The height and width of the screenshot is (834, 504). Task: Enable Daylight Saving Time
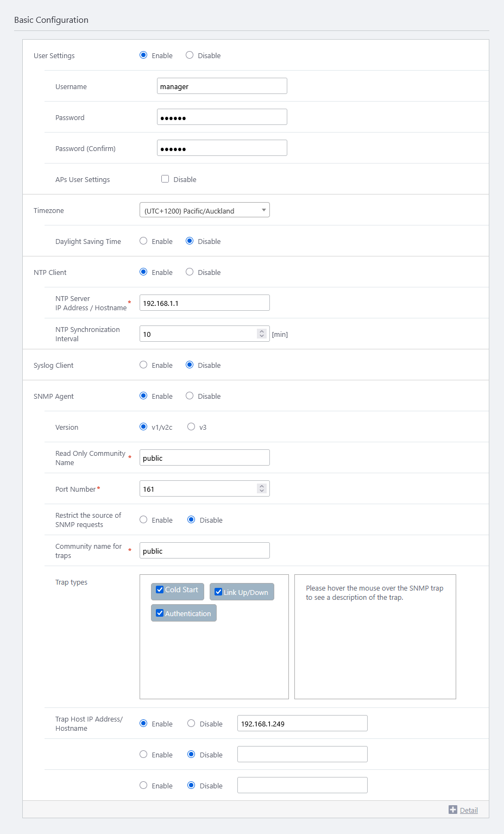tap(143, 241)
